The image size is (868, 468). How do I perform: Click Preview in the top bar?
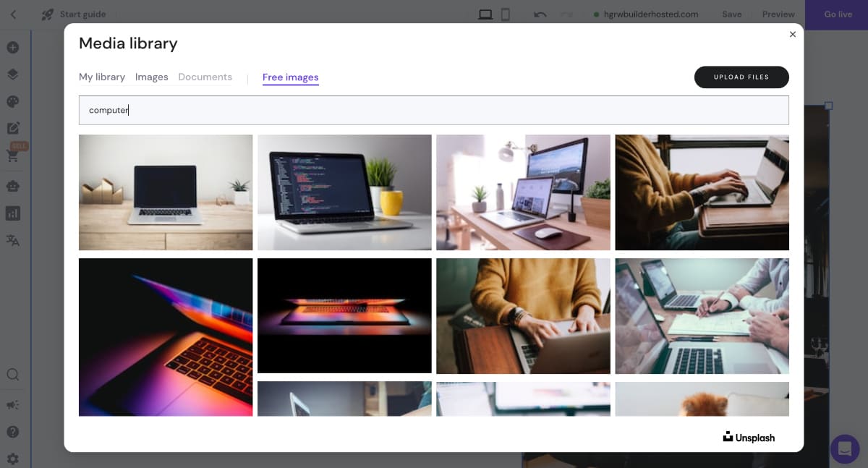click(778, 14)
